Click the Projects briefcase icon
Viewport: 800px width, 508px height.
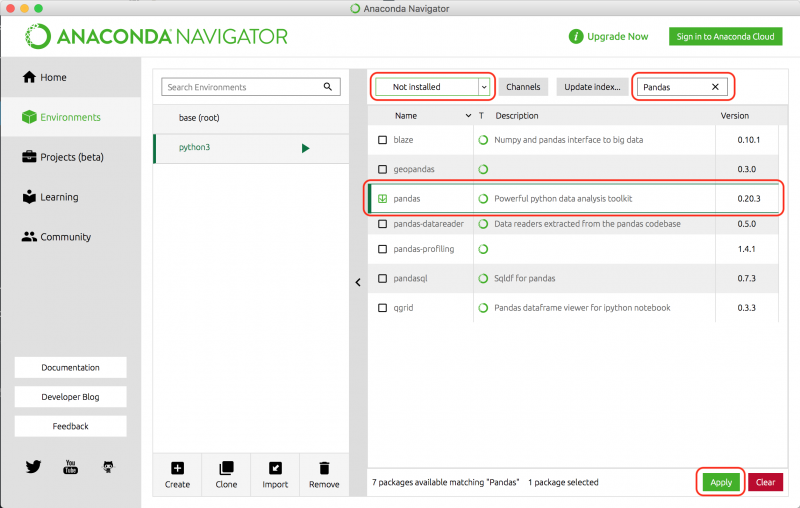29,157
